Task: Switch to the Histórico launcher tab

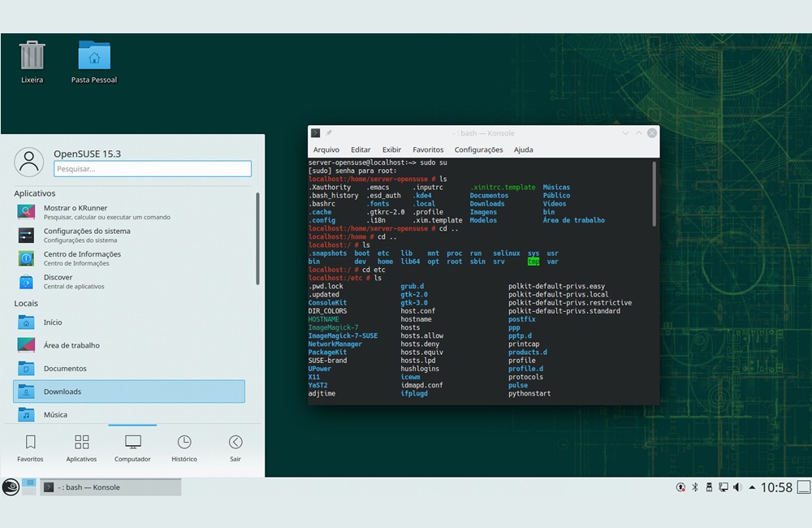Action: [x=184, y=448]
